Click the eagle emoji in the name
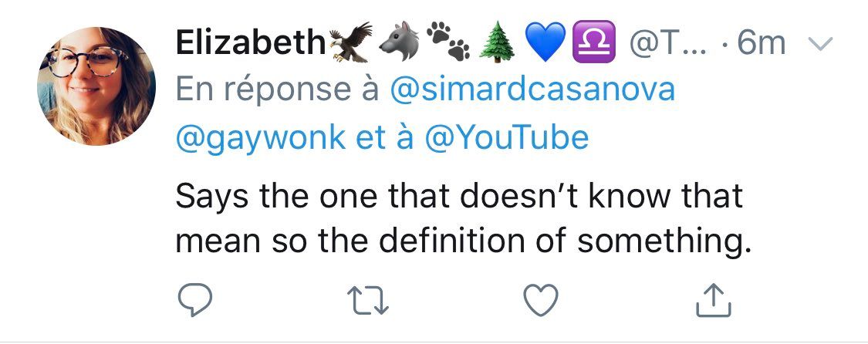This screenshot has height=344, width=868. point(350,42)
